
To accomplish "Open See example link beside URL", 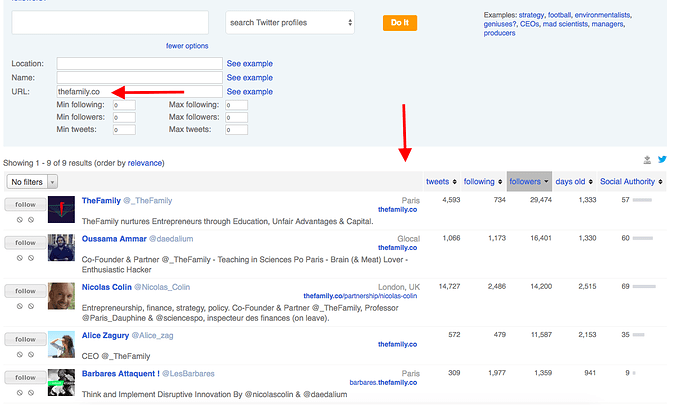I will [250, 92].
